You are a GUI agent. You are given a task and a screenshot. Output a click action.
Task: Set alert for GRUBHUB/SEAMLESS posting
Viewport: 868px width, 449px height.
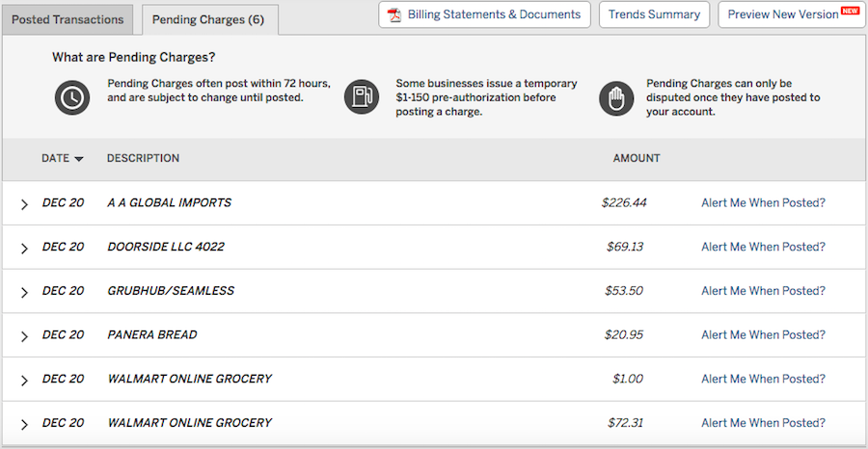[x=764, y=290]
